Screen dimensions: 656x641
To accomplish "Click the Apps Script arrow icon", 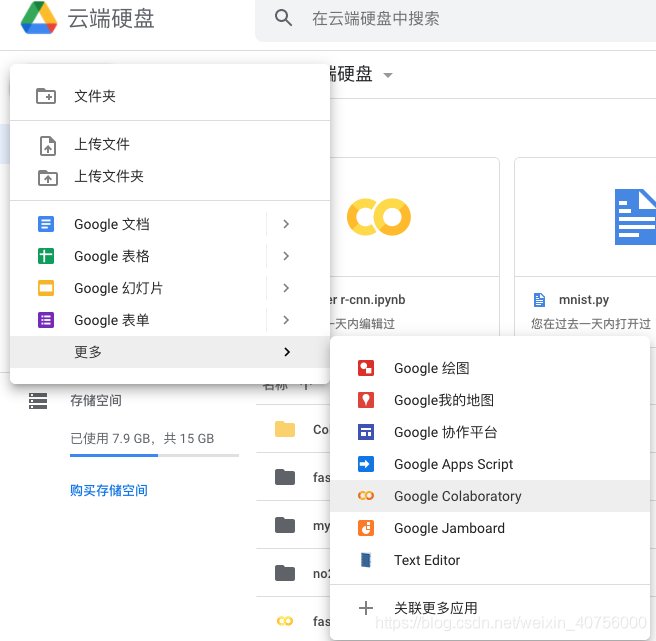I will coord(366,464).
